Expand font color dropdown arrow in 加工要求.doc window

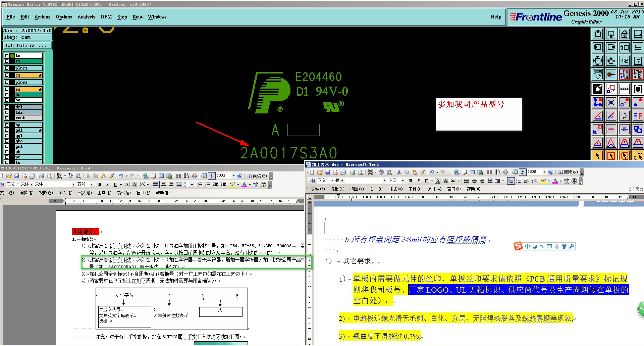coord(560,181)
